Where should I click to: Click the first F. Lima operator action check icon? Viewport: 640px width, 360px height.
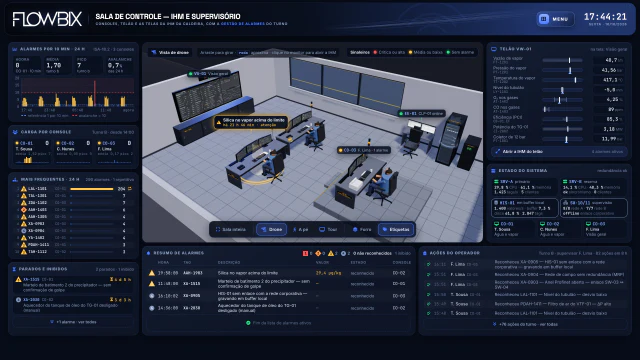(429, 264)
